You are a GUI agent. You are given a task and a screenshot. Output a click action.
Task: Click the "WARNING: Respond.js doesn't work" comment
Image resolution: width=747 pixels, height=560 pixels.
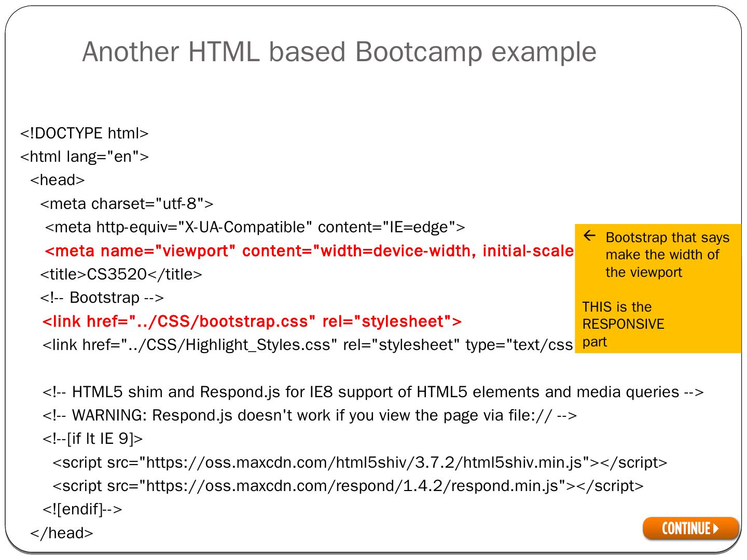pos(310,415)
